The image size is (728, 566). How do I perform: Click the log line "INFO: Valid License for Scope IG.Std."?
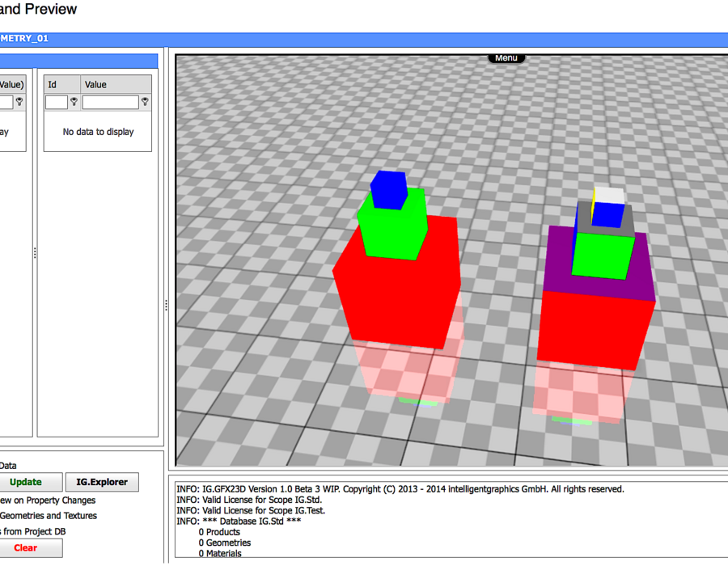click(x=249, y=500)
